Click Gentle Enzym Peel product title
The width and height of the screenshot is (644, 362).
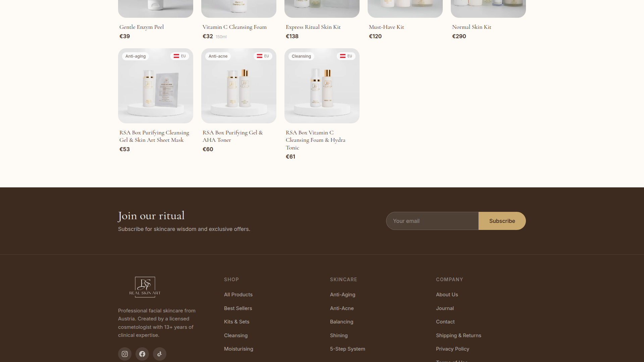[x=142, y=27]
